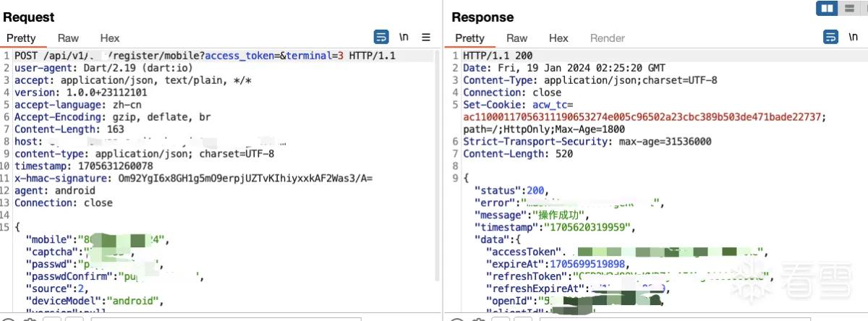Switch to top-bottom stacked layout icon

(x=848, y=9)
